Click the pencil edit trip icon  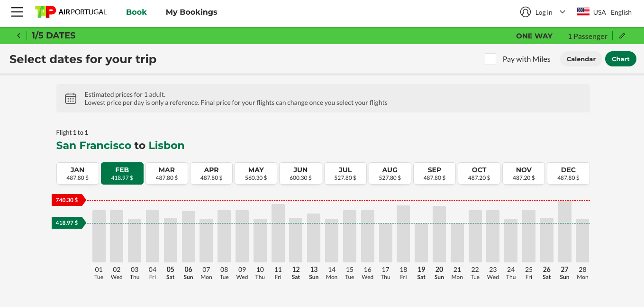(x=622, y=36)
